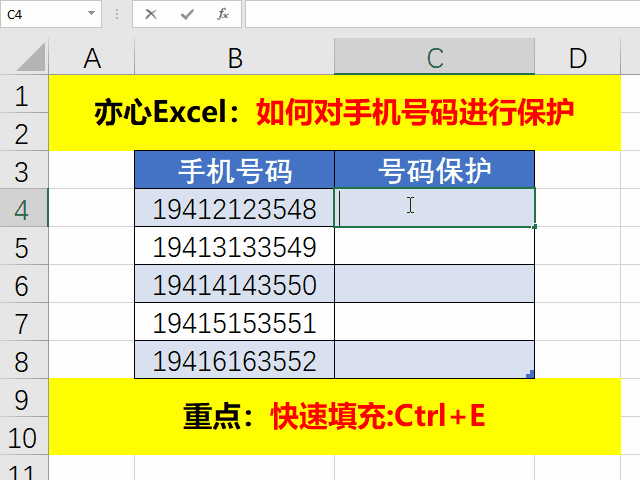Image resolution: width=640 pixels, height=480 pixels.
Task: Click the Cancel (X) formula bar icon
Action: pyautogui.click(x=151, y=14)
